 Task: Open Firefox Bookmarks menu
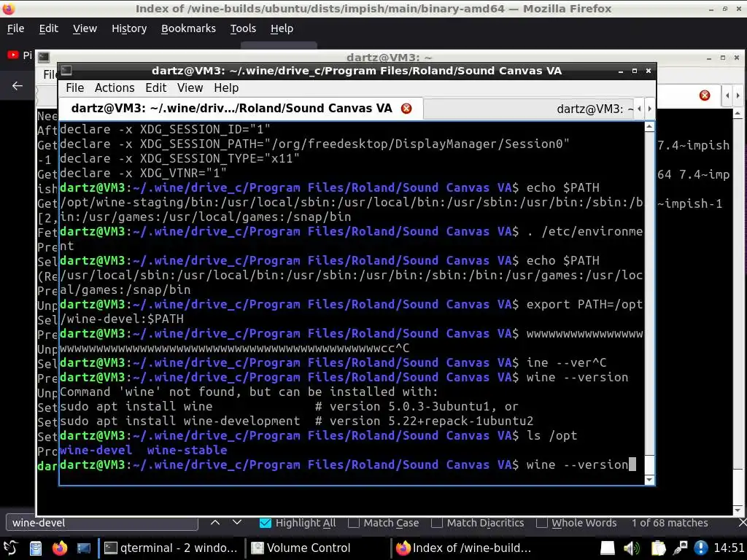[188, 28]
